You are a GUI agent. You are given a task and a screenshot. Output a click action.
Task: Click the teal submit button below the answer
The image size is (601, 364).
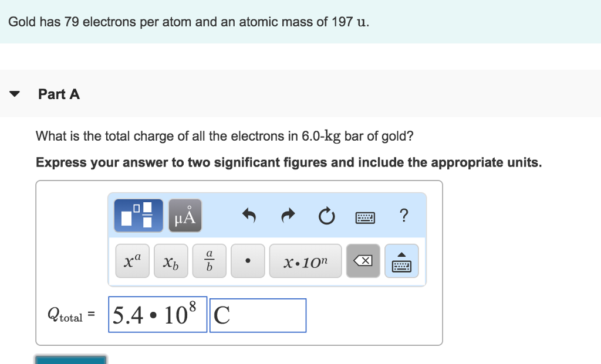pyautogui.click(x=70, y=360)
